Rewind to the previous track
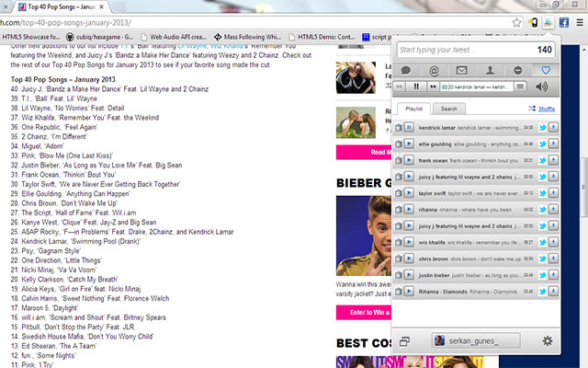This screenshot has width=588, height=368. pos(399,86)
